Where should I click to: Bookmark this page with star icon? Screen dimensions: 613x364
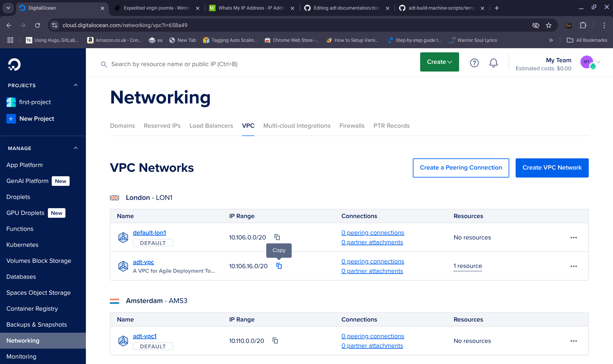click(549, 25)
